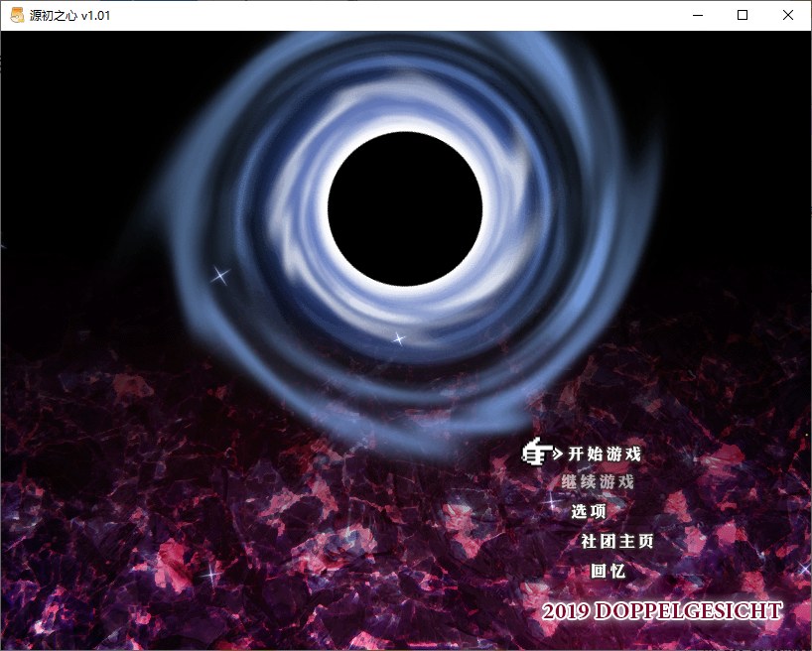Open the 回忆 gallery entry
Screen dimensions: 812x651
(x=608, y=572)
